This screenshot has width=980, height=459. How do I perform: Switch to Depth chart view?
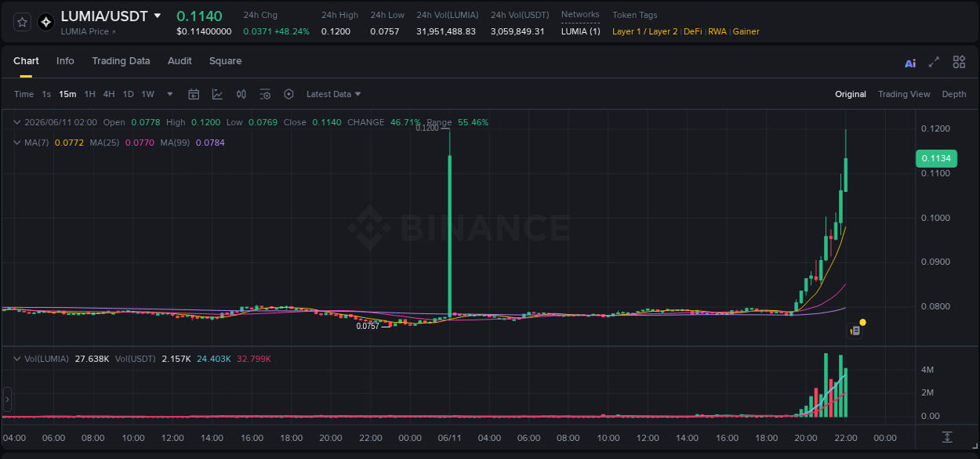954,94
